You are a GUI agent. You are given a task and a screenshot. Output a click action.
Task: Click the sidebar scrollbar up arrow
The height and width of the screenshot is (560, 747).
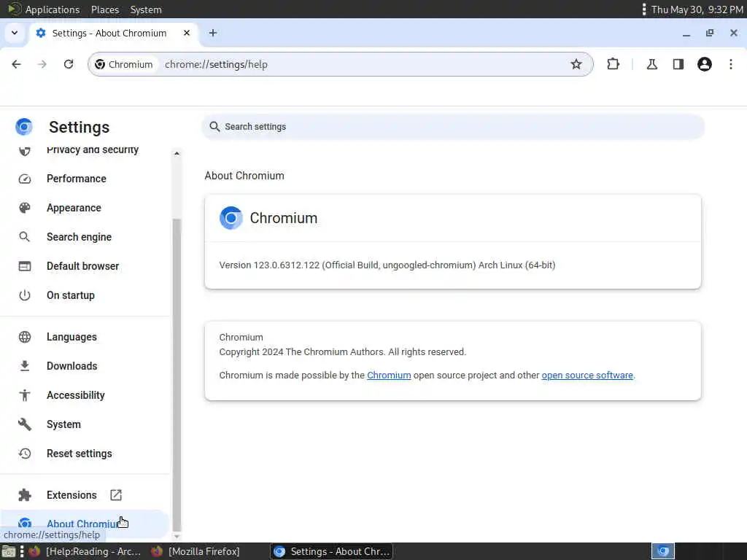pyautogui.click(x=177, y=153)
